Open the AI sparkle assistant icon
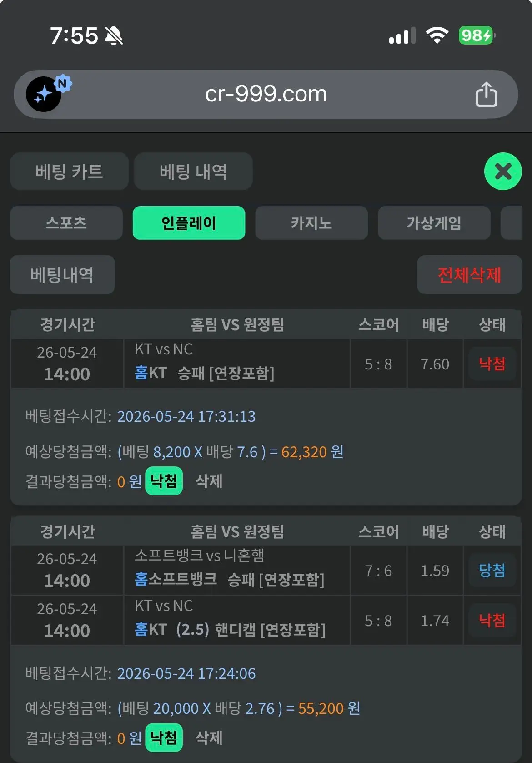This screenshot has width=532, height=763. 44,94
